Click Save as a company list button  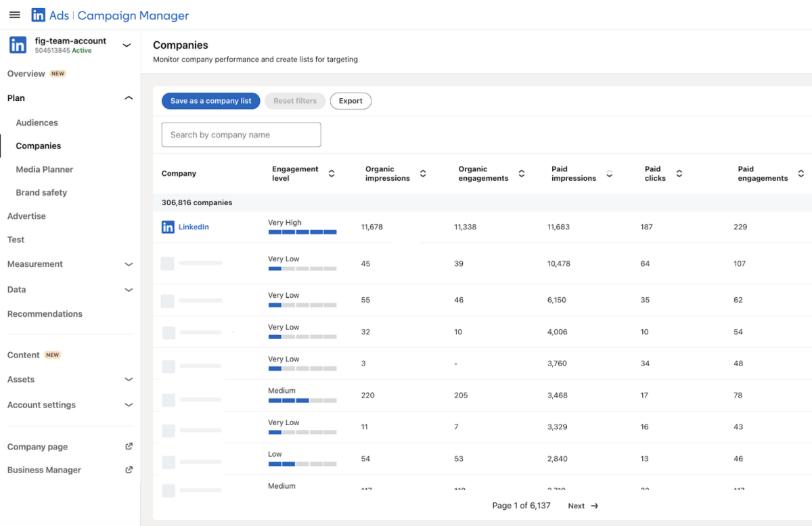pyautogui.click(x=210, y=101)
